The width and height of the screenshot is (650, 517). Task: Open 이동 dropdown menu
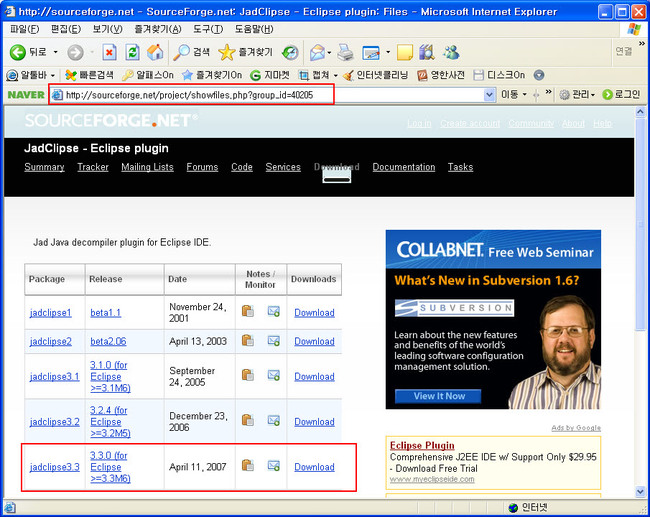point(514,95)
